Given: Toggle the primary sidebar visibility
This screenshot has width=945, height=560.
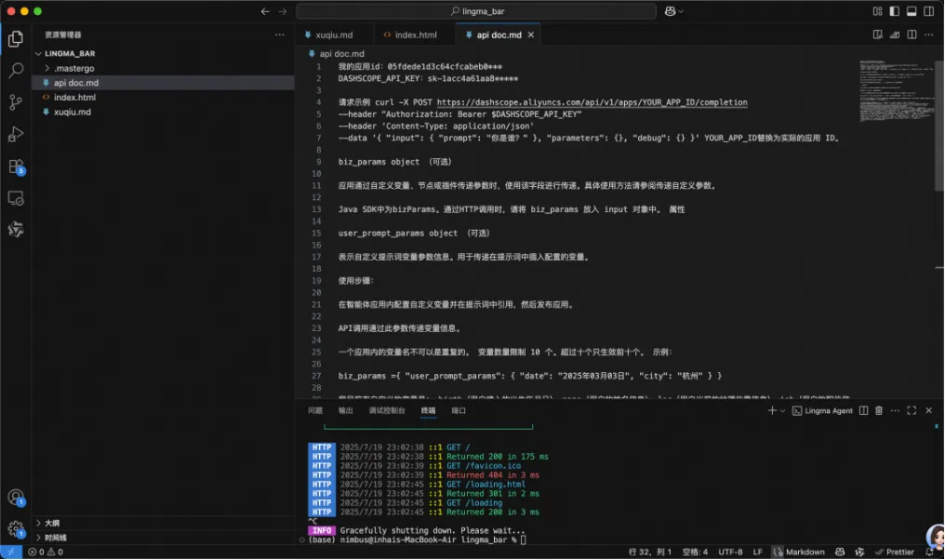Looking at the screenshot, I should coord(895,11).
